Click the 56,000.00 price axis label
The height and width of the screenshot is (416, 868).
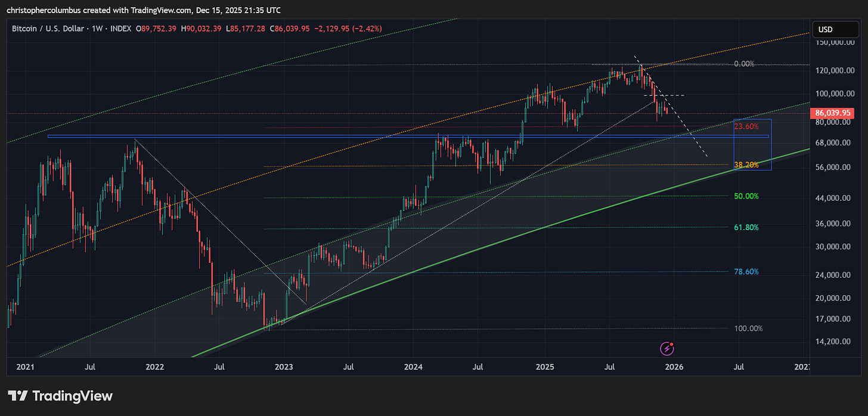[835, 167]
